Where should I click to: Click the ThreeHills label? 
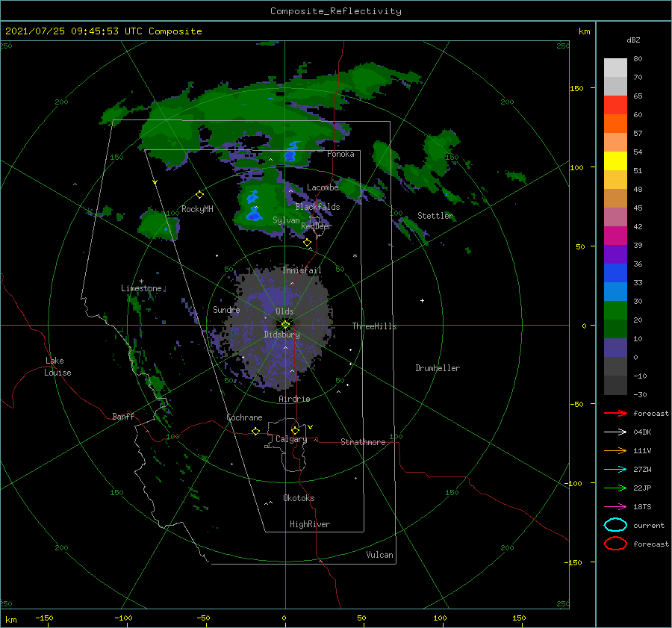375,326
